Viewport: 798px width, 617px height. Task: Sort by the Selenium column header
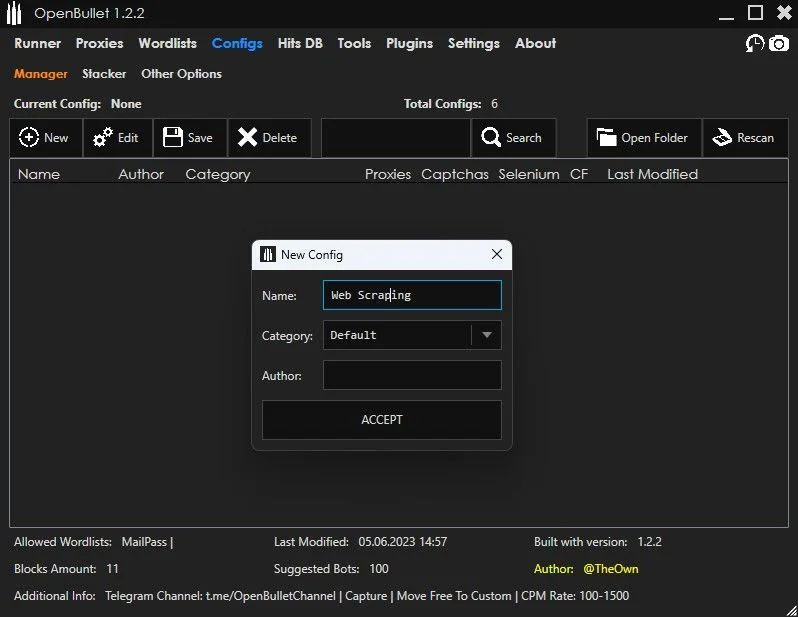[x=529, y=174]
